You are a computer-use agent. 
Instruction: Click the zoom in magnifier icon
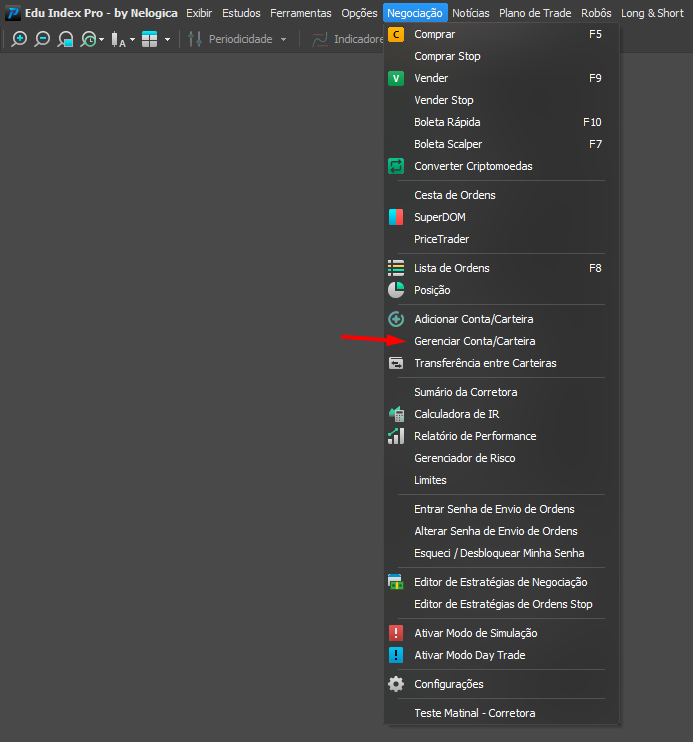point(19,39)
